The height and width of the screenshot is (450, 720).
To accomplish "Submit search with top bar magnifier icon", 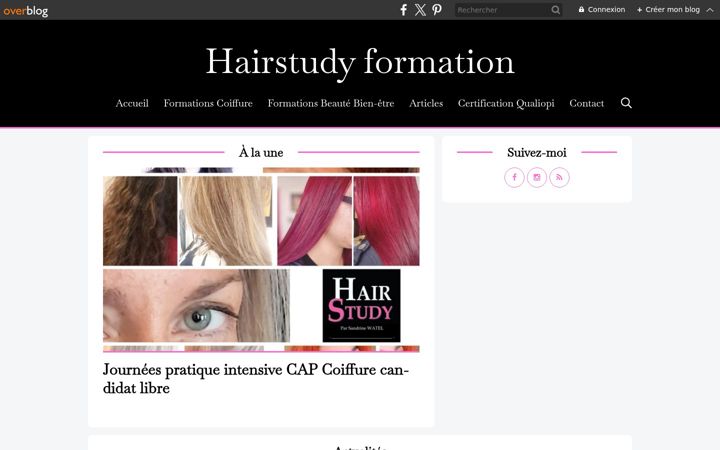I will click(556, 10).
